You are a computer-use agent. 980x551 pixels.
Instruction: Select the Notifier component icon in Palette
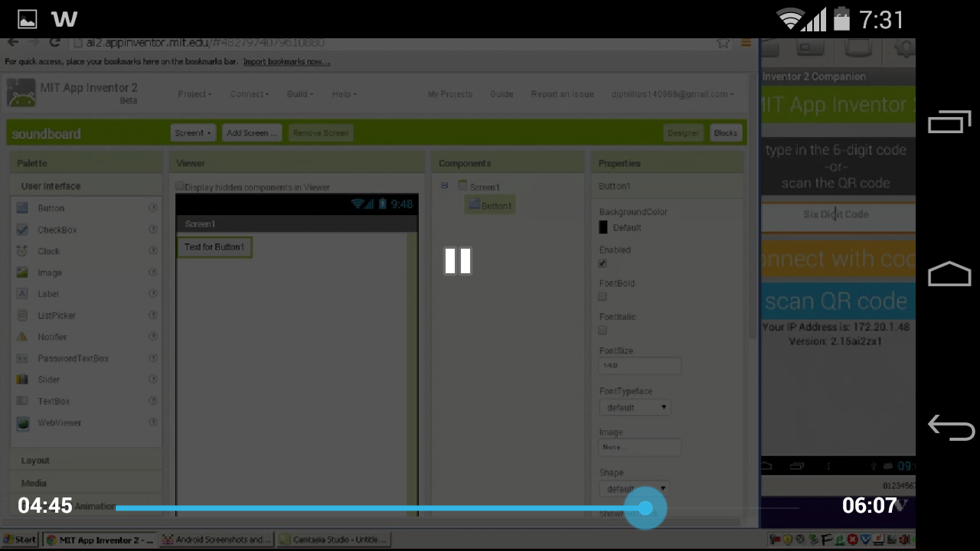[22, 337]
